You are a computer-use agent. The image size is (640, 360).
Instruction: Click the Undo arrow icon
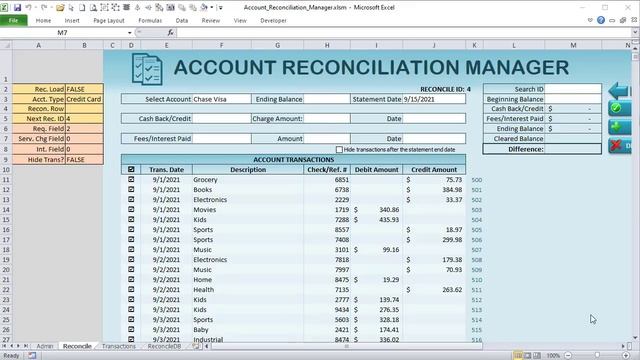point(28,7)
